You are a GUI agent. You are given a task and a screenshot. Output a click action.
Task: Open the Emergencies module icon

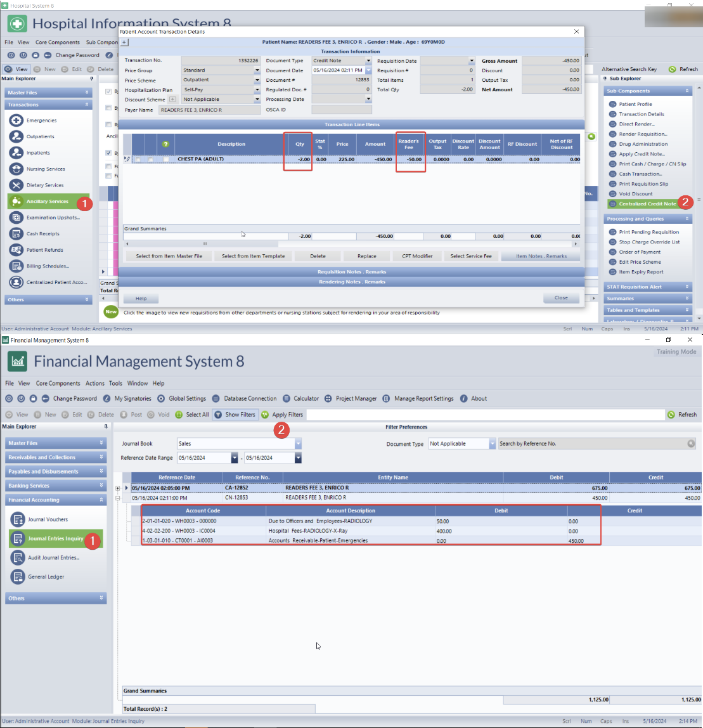point(16,120)
